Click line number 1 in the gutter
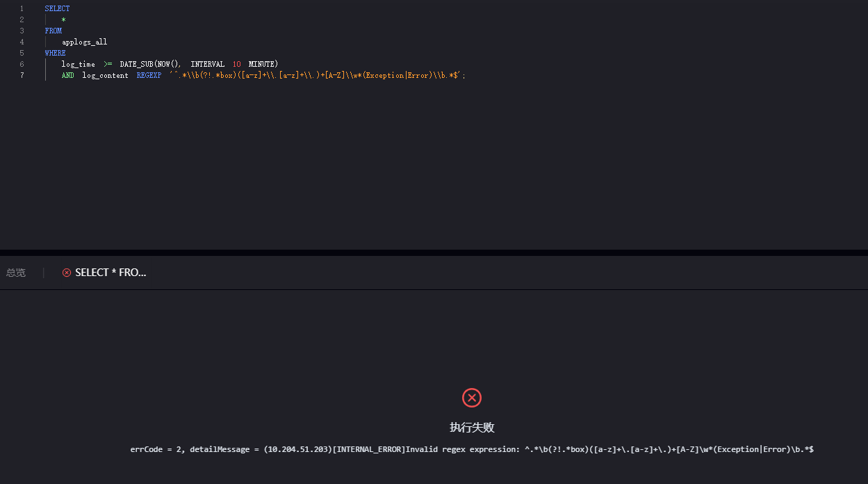 tap(22, 8)
